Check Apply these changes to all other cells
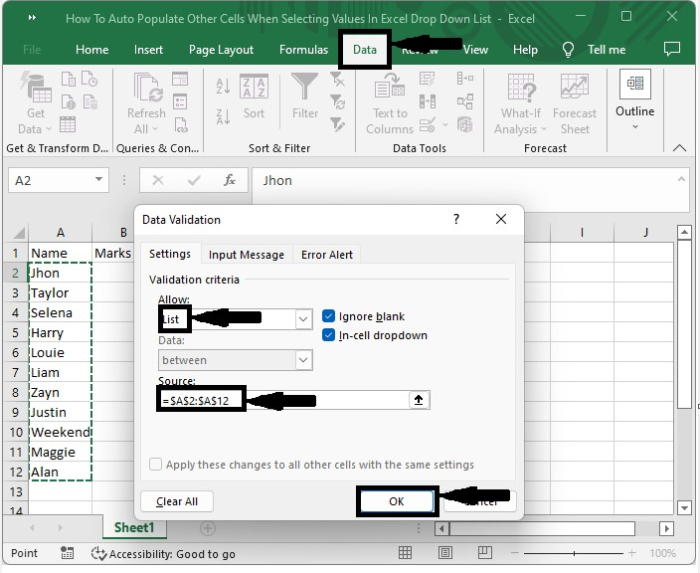 click(155, 464)
